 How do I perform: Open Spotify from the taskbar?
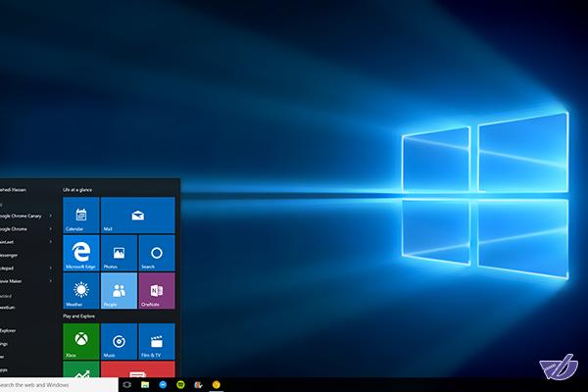point(180,385)
